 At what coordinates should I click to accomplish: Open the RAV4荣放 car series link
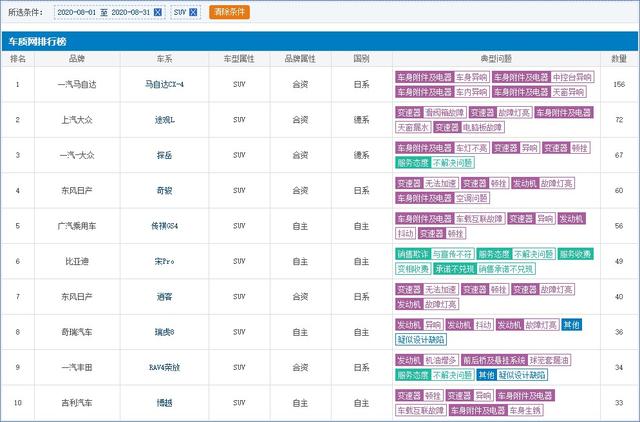[164, 367]
